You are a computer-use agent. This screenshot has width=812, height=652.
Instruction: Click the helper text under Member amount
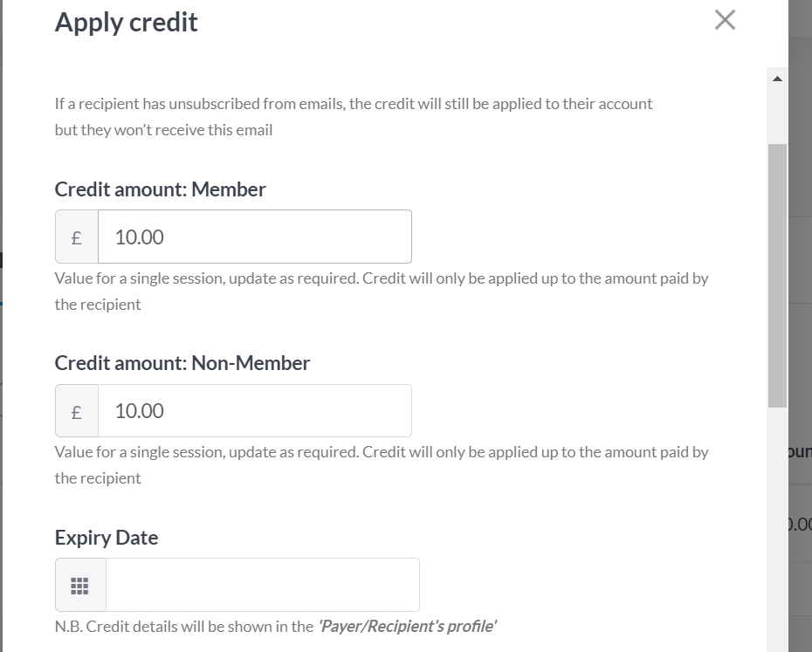[x=382, y=291]
